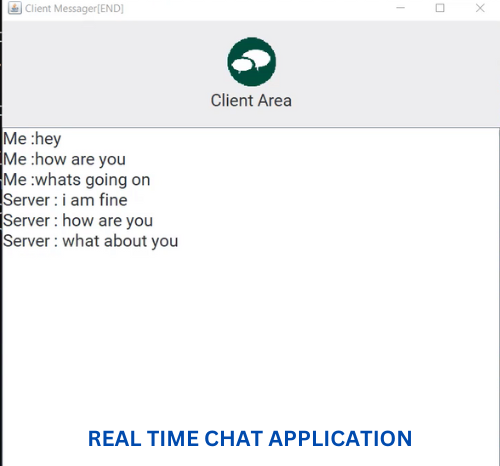The width and height of the screenshot is (500, 466).
Task: Click the Java icon in title bar
Action: click(15, 8)
